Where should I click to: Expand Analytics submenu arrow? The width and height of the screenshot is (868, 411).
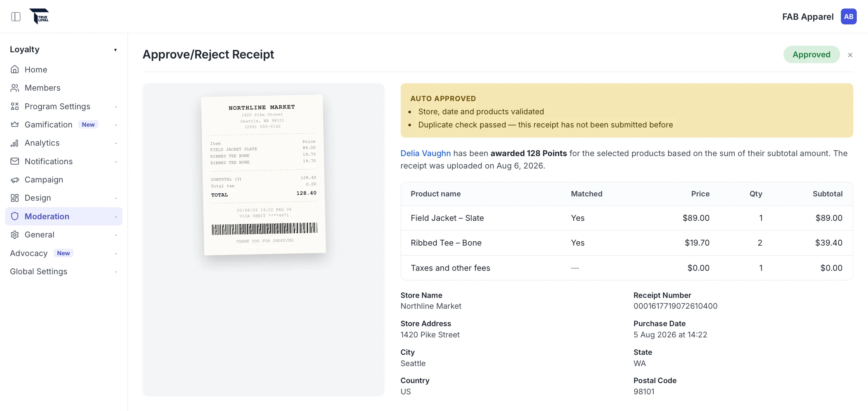[116, 143]
